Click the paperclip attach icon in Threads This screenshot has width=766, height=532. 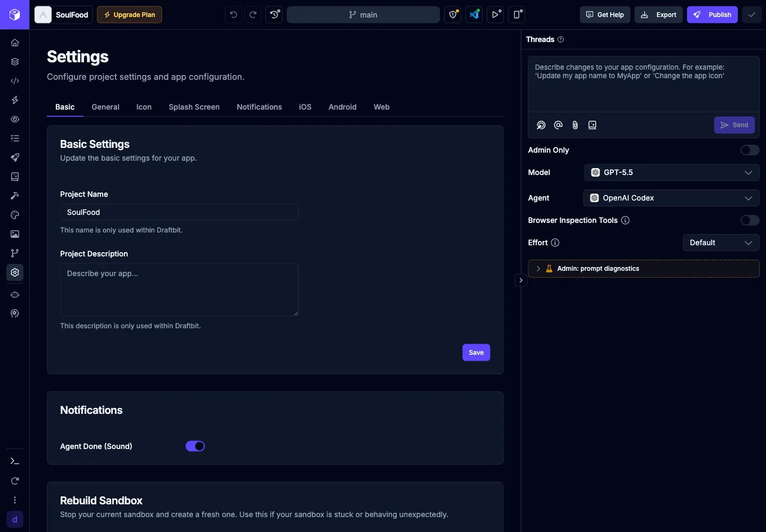(x=575, y=125)
